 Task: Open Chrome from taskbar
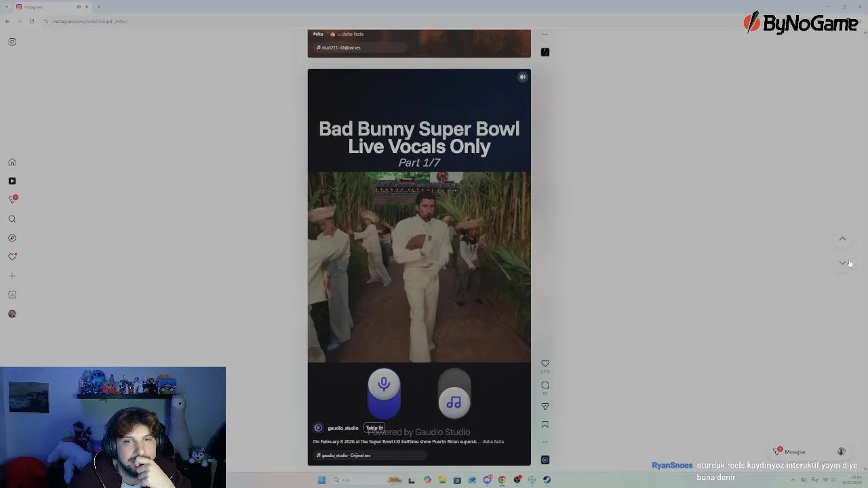(502, 480)
